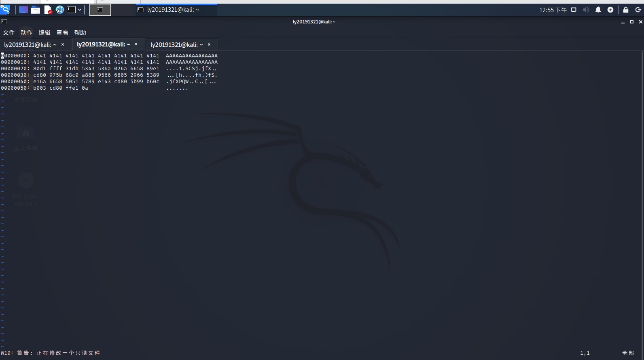The image size is (644, 360).
Task: Launch the terminal emulator from the panel
Action: pos(71,10)
